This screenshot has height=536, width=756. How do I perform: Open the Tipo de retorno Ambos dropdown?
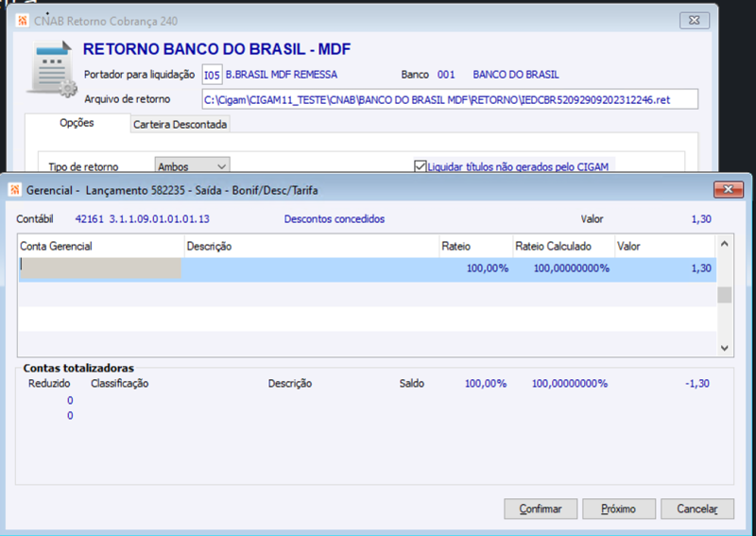pyautogui.click(x=192, y=166)
